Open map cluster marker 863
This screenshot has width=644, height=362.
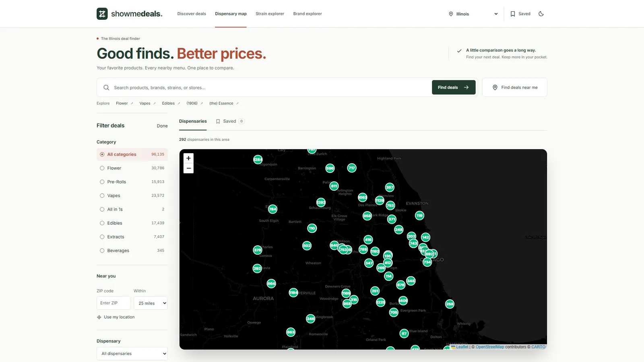point(291,332)
